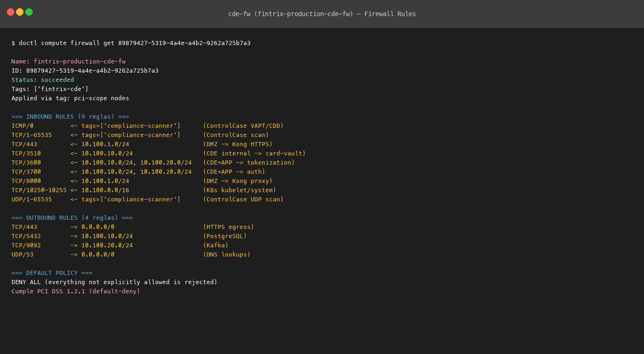Click the '(CDE+APP -> tokenization)' comment

tap(249, 162)
